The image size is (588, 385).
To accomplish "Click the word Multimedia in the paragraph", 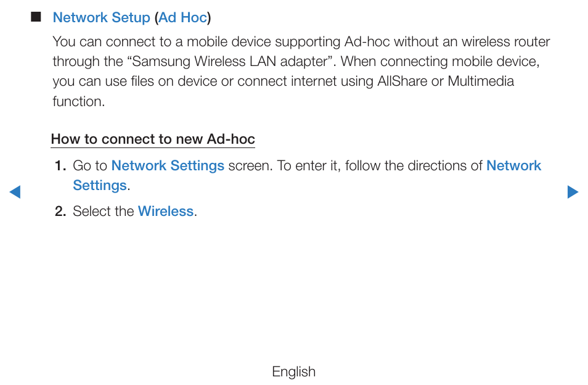I will pyautogui.click(x=481, y=81).
